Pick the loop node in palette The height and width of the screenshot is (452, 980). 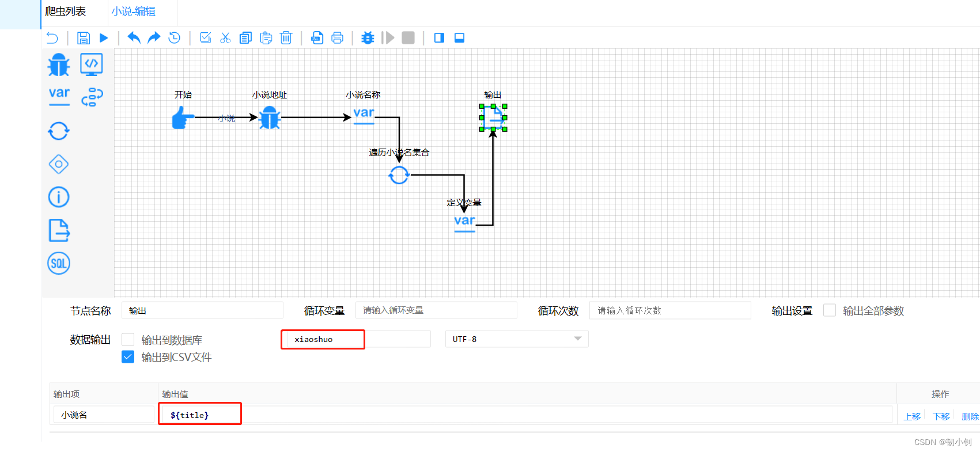[59, 131]
